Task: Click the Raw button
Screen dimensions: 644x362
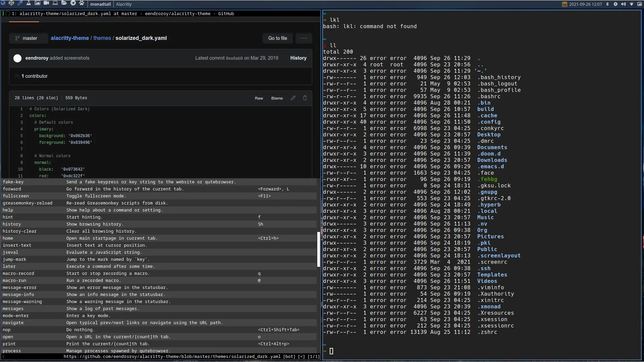Action: point(259,98)
